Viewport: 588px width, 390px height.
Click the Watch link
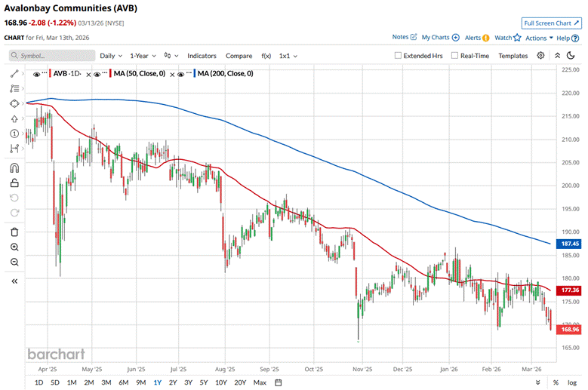click(503, 38)
